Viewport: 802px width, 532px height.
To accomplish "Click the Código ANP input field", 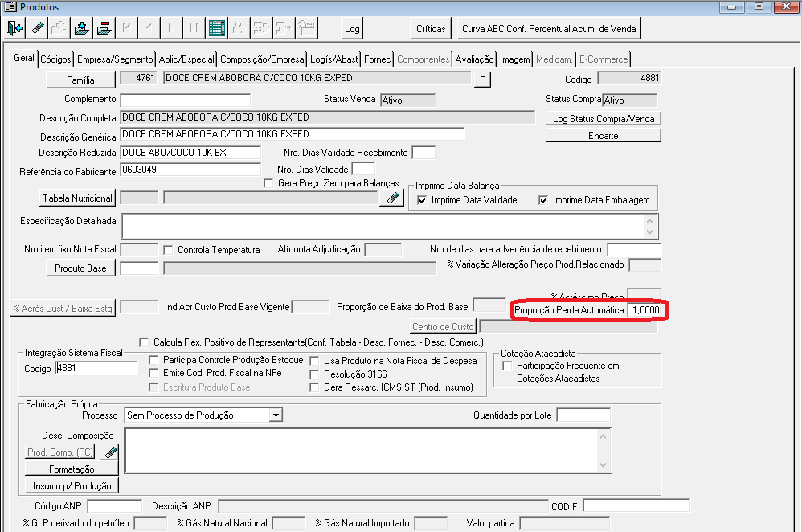I will tap(115, 506).
